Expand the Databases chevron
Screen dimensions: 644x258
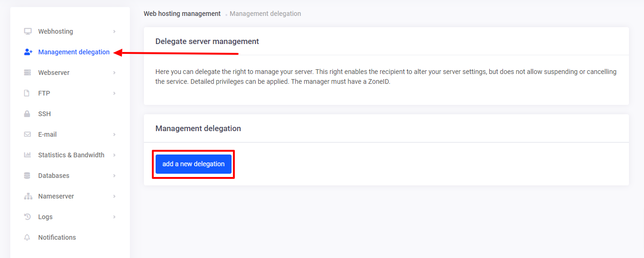tap(114, 176)
